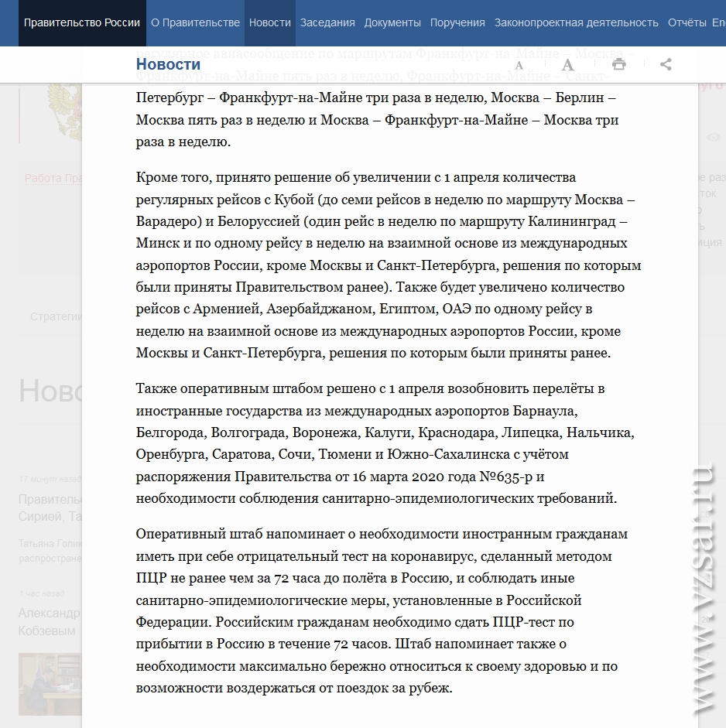The width and height of the screenshot is (726, 728).
Task: Click the large Нов… heading in background page
Action: (x=50, y=390)
